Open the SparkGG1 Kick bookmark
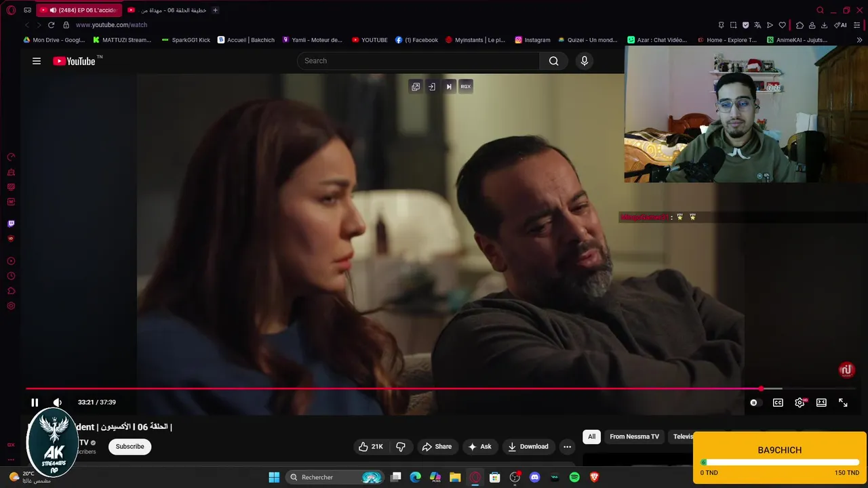The width and height of the screenshot is (868, 488). [186, 40]
